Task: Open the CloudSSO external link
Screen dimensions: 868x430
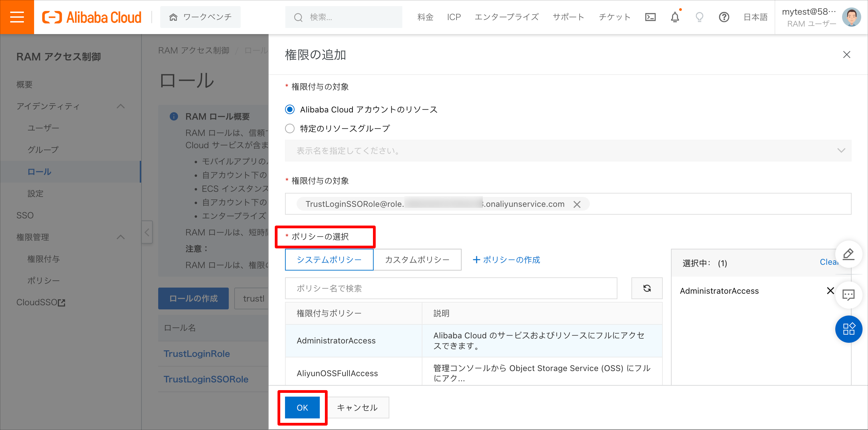Action: 41,302
